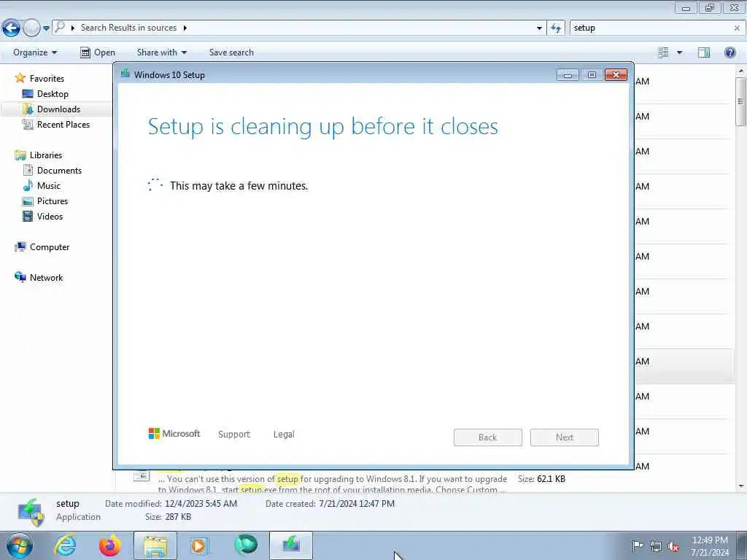Click the search magnifier icon in address bar

(60, 27)
